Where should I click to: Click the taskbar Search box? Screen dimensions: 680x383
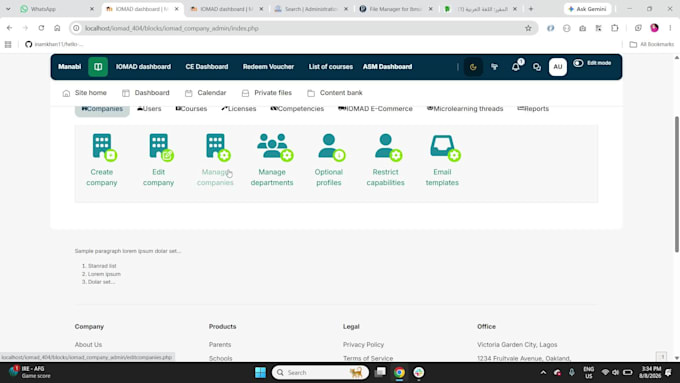(320, 373)
